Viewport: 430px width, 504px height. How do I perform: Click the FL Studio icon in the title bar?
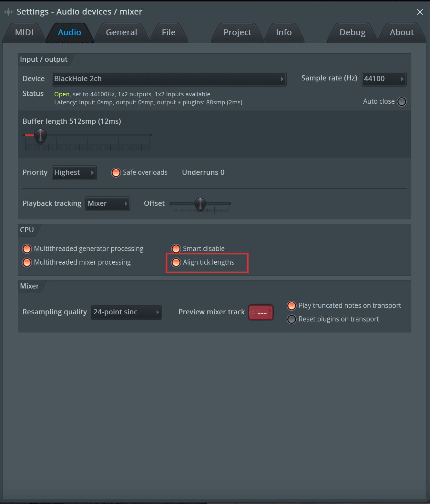click(8, 11)
